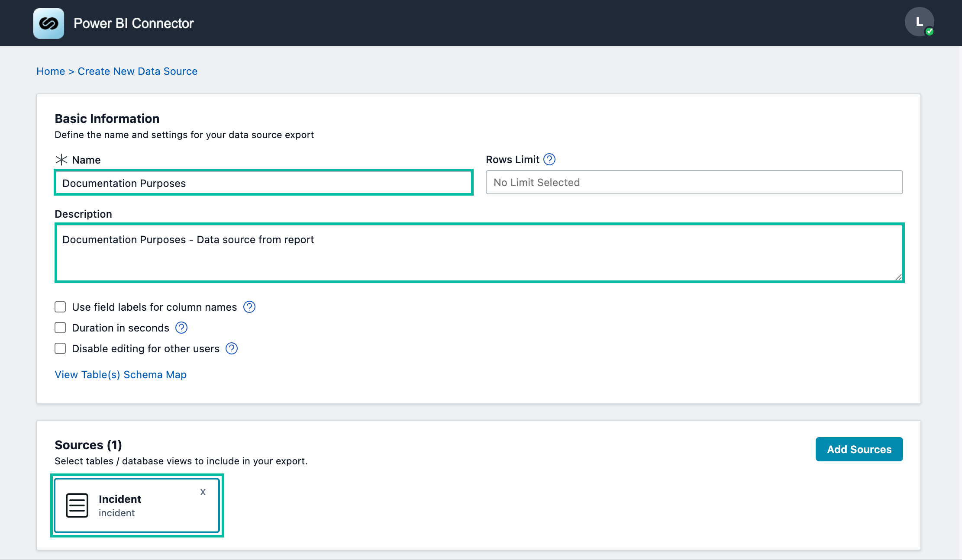
Task: Click Create New Data Source breadcrumb
Action: click(x=138, y=71)
